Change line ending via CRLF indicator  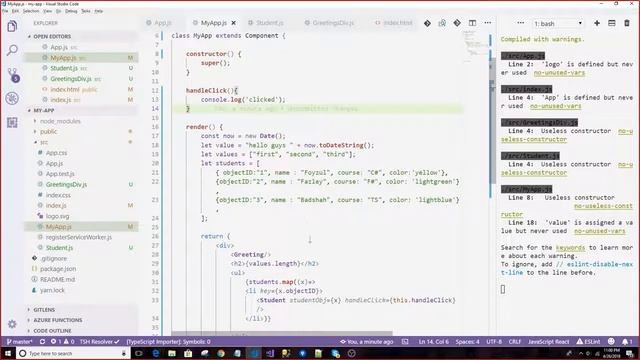(515, 342)
